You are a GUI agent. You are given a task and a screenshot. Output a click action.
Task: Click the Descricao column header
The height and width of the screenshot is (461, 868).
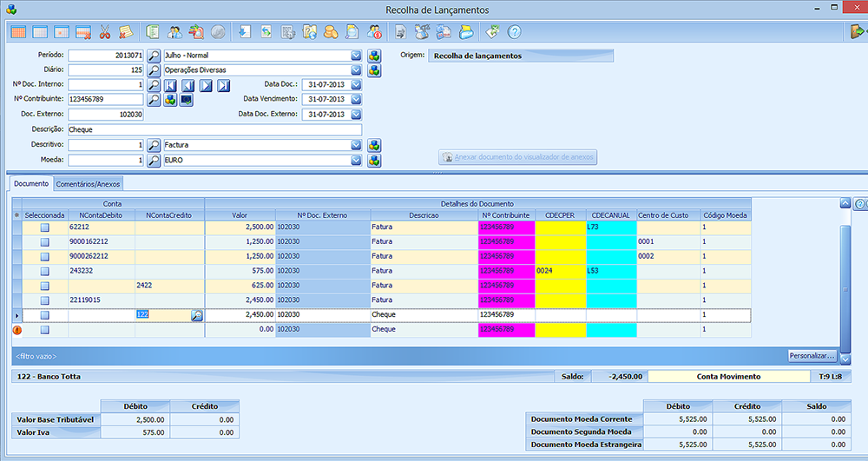[424, 215]
